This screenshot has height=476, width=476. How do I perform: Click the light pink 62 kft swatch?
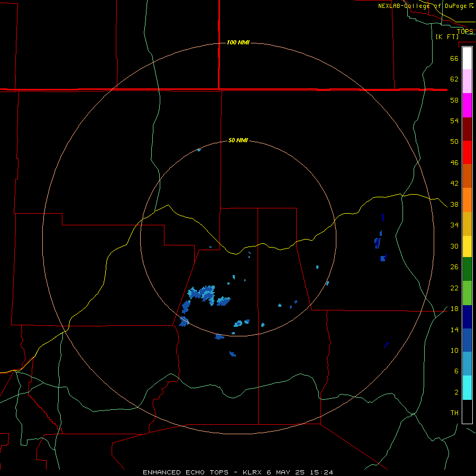tap(467, 81)
